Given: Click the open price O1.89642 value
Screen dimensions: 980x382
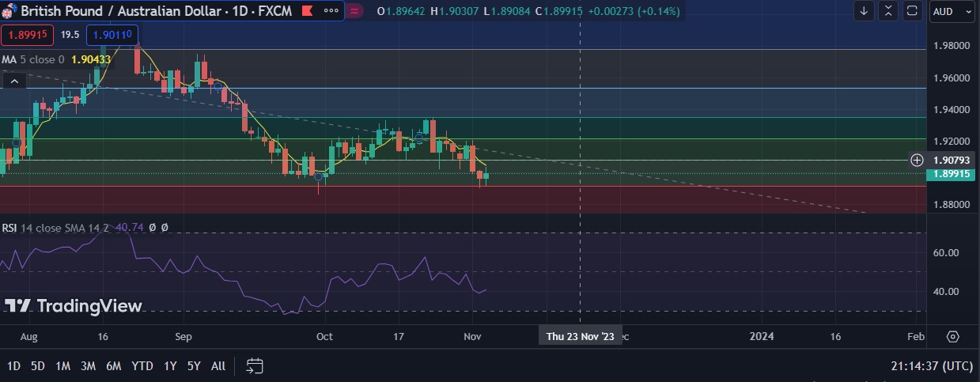Looking at the screenshot, I should point(402,11).
